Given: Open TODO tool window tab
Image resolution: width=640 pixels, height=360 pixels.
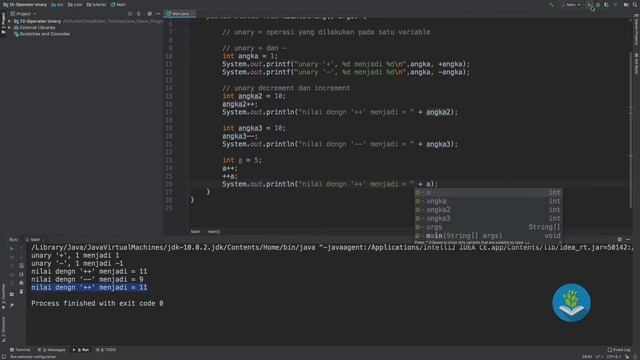Looking at the screenshot, I should pos(106,350).
